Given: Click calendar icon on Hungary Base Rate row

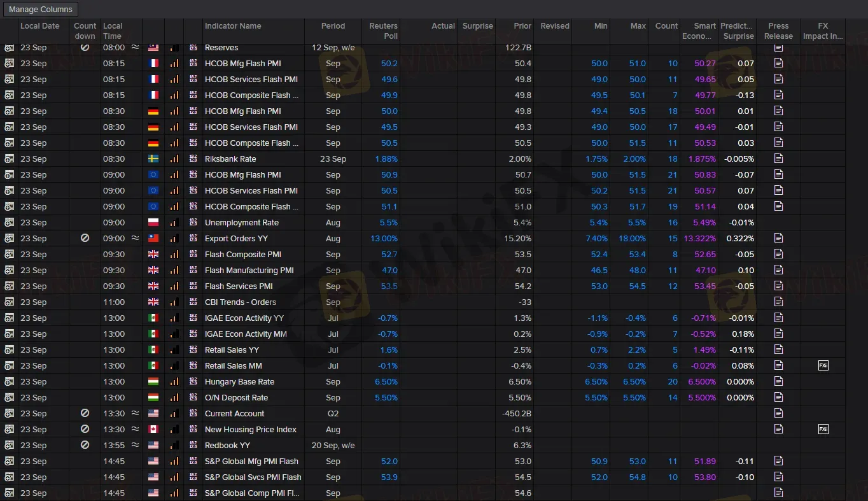Looking at the screenshot, I should pyautogui.click(x=9, y=381).
